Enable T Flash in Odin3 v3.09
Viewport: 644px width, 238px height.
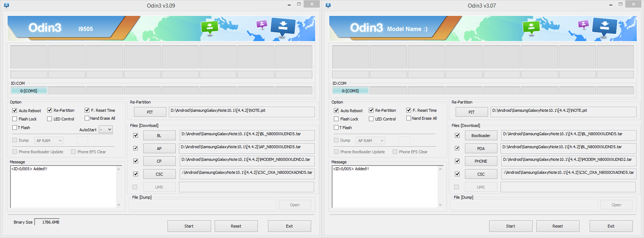pos(15,128)
